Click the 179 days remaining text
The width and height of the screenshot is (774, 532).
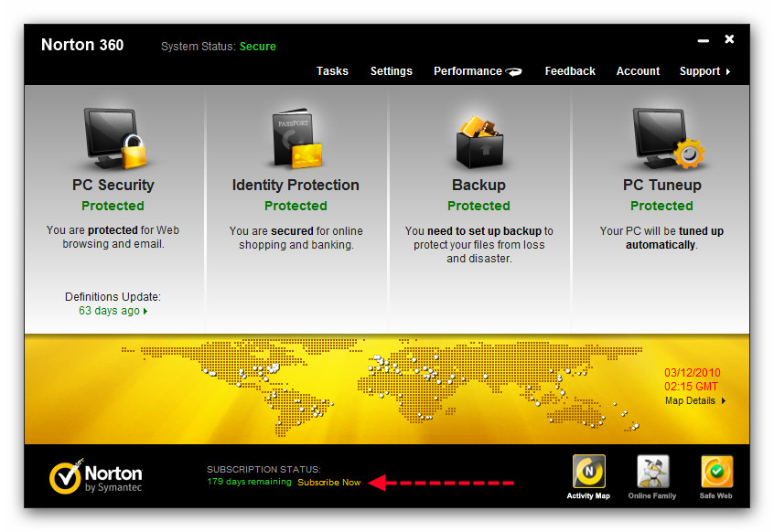tap(249, 482)
